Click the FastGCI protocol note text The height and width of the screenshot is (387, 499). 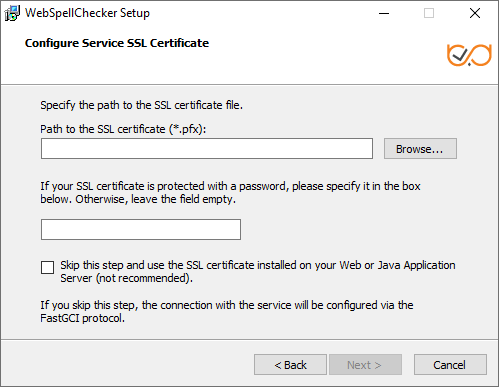pyautogui.click(x=227, y=311)
